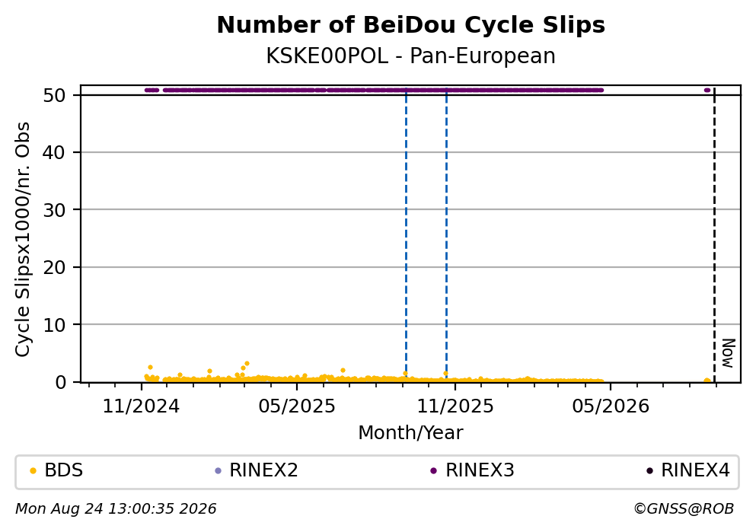Click the 11/2025 x-axis tick label

pyautogui.click(x=455, y=406)
